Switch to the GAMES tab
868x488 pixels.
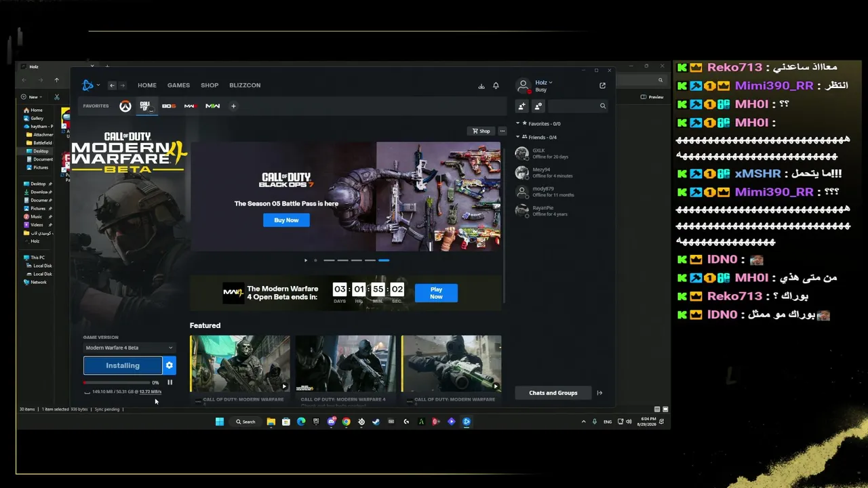coord(178,85)
